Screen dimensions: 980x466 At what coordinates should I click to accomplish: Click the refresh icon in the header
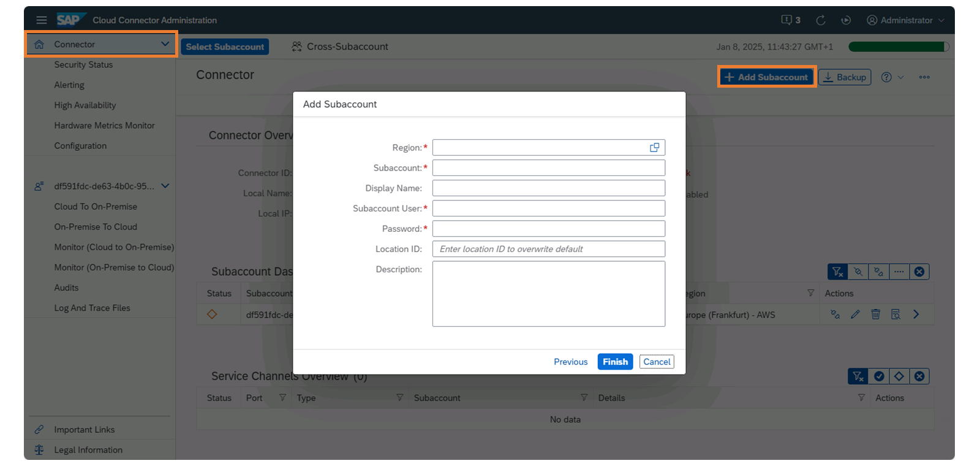(821, 20)
